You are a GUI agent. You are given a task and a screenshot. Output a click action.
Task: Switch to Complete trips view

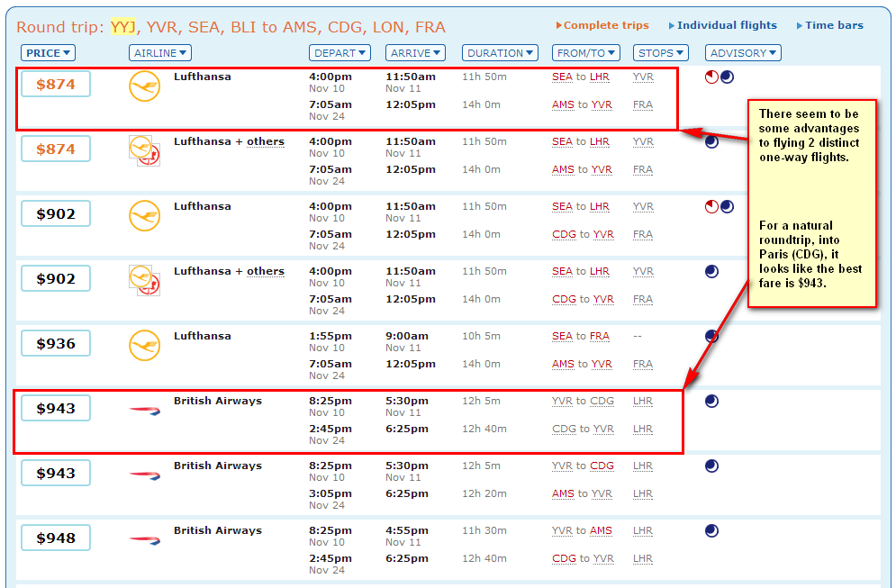coord(602,25)
